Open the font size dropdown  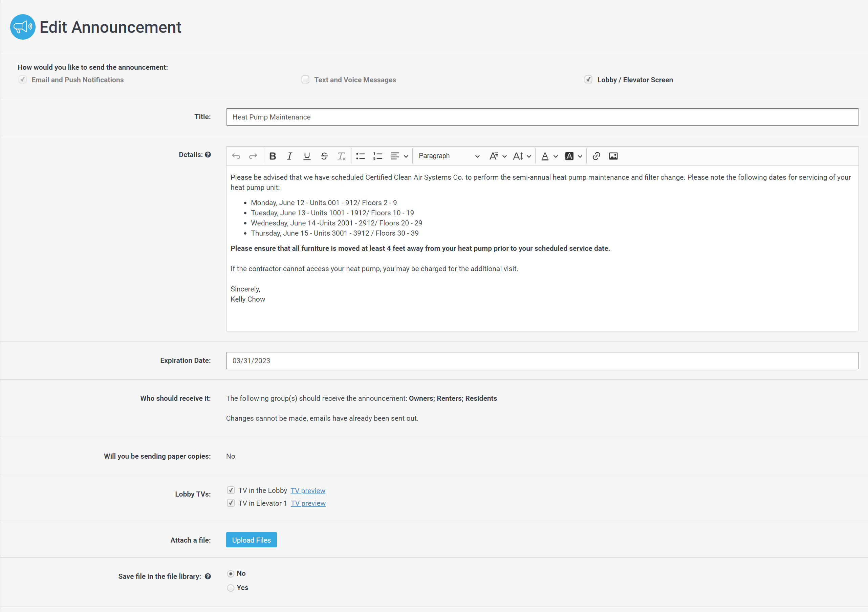pos(522,156)
